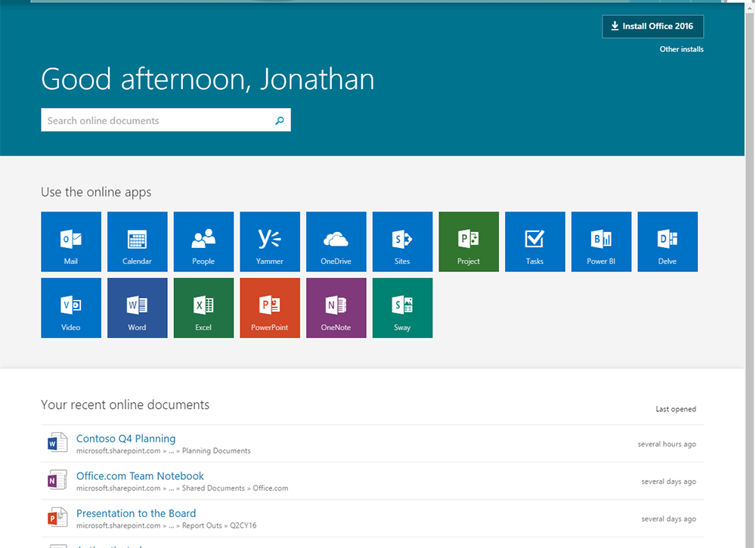Open the Sites tile

pos(403,241)
